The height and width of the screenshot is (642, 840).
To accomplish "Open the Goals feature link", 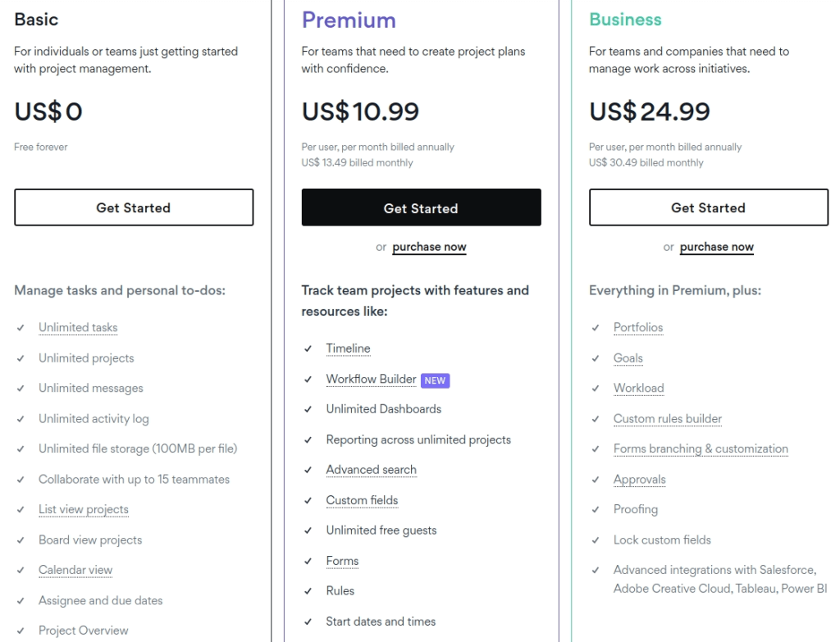I will (x=629, y=357).
